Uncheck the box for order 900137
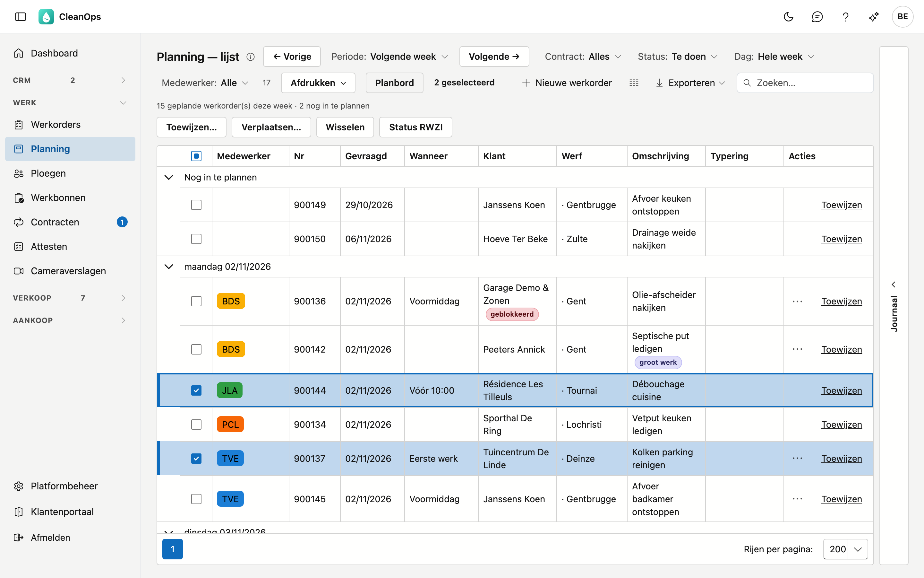 [x=196, y=458]
